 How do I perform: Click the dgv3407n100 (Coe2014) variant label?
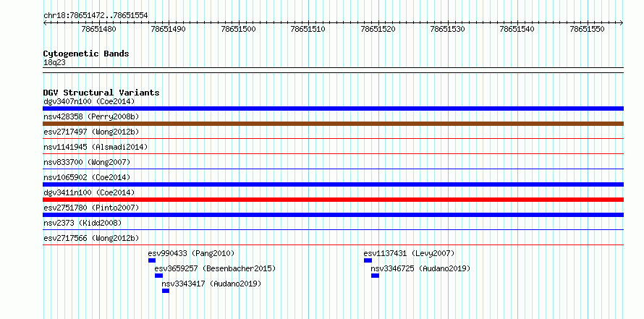89,101
